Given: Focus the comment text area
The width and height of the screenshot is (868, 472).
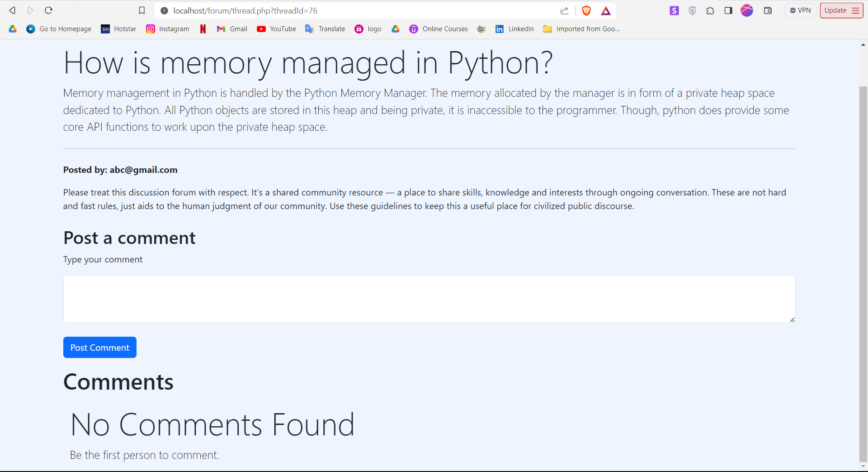Looking at the screenshot, I should (429, 299).
